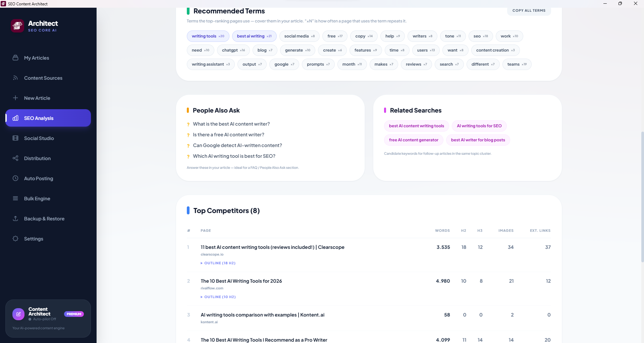The width and height of the screenshot is (644, 343).
Task: Open the Kontent.ai competitor page title
Action: click(x=262, y=315)
